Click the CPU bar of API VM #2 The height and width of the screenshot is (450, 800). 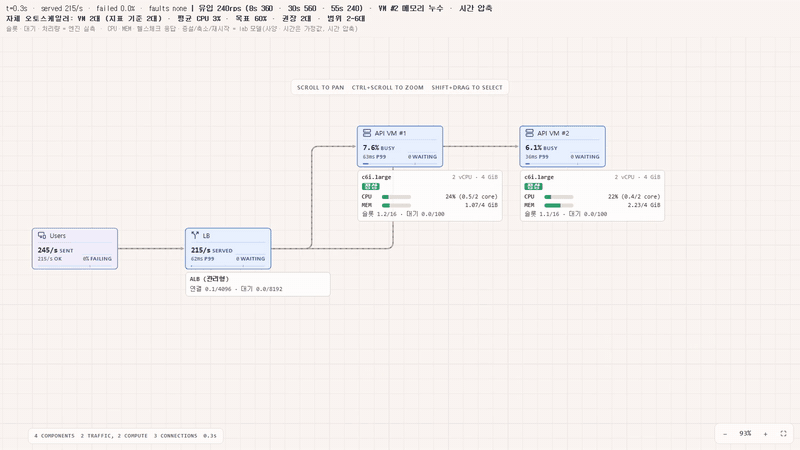(559, 196)
